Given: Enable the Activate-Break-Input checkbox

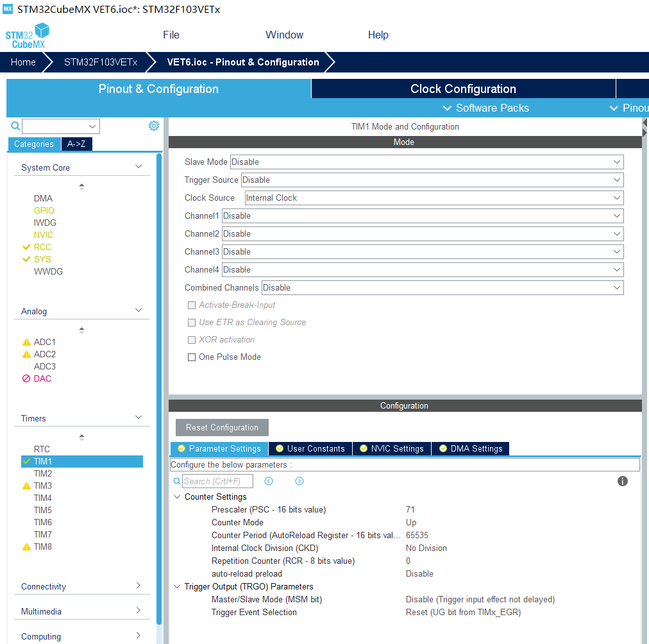Looking at the screenshot, I should [x=192, y=305].
